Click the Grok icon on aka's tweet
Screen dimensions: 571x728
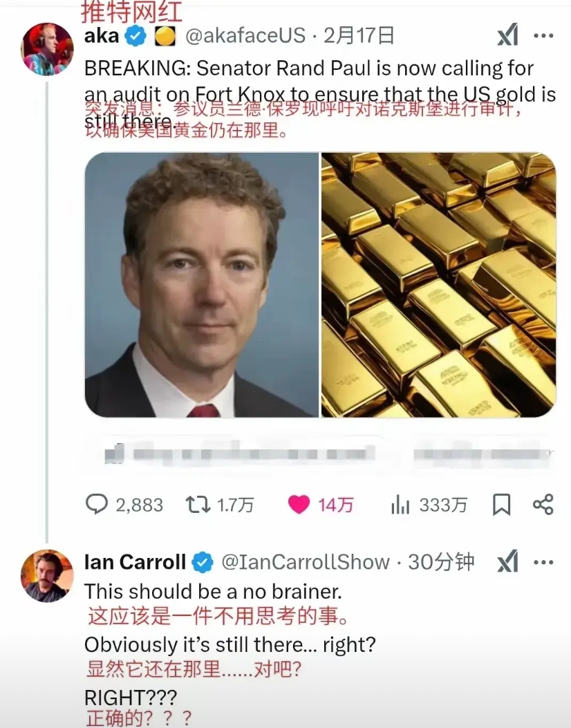point(507,35)
